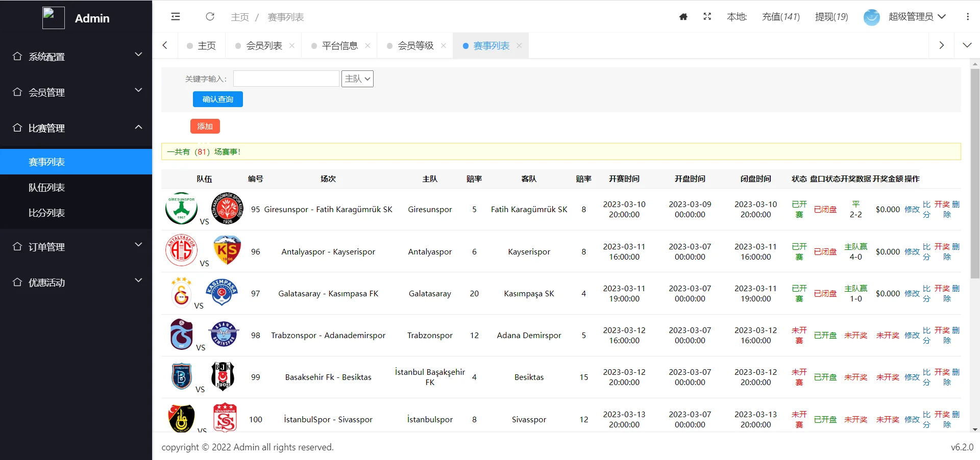Switch to the 平台信息 tab
980x460 pixels.
coord(339,46)
